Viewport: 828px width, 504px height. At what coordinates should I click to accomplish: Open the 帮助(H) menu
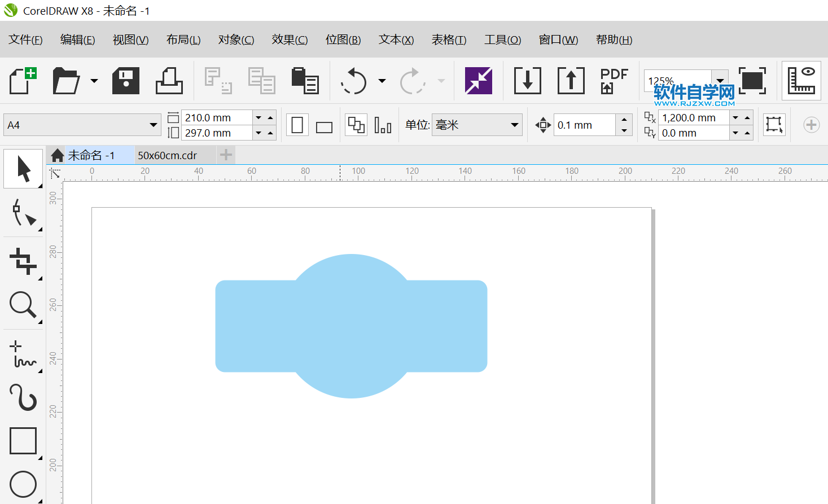point(614,40)
